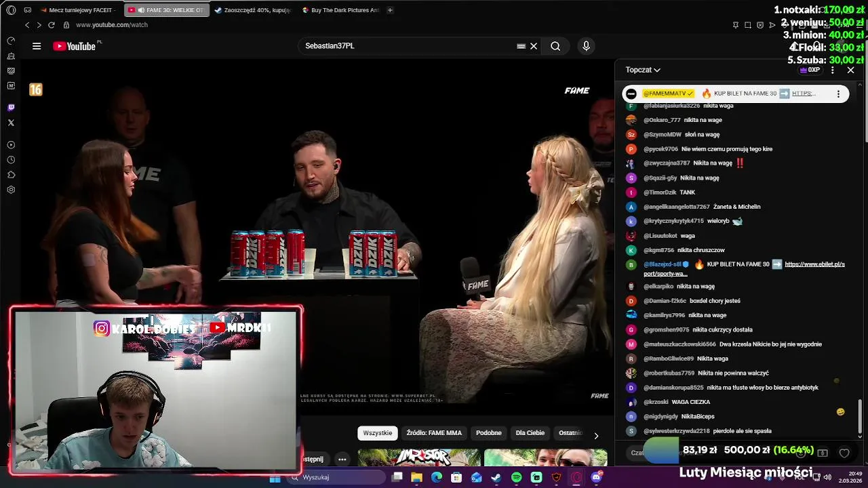Select the Podobne filter chip

tap(489, 433)
